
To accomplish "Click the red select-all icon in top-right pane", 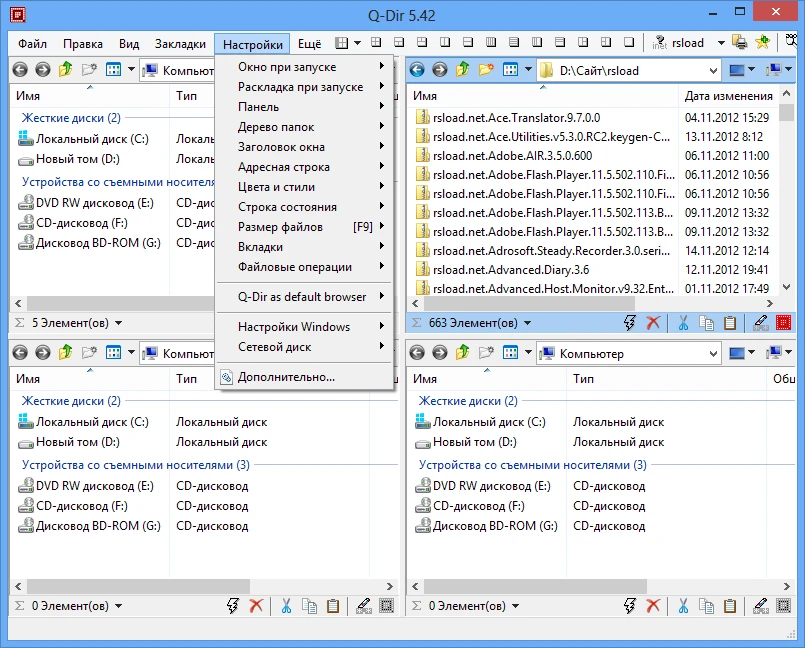I will click(784, 323).
